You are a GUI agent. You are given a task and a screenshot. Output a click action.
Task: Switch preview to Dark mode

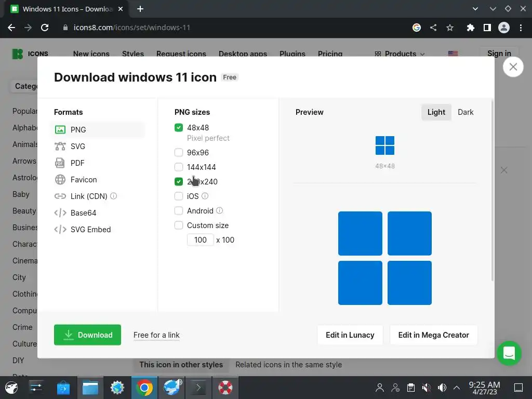(465, 112)
